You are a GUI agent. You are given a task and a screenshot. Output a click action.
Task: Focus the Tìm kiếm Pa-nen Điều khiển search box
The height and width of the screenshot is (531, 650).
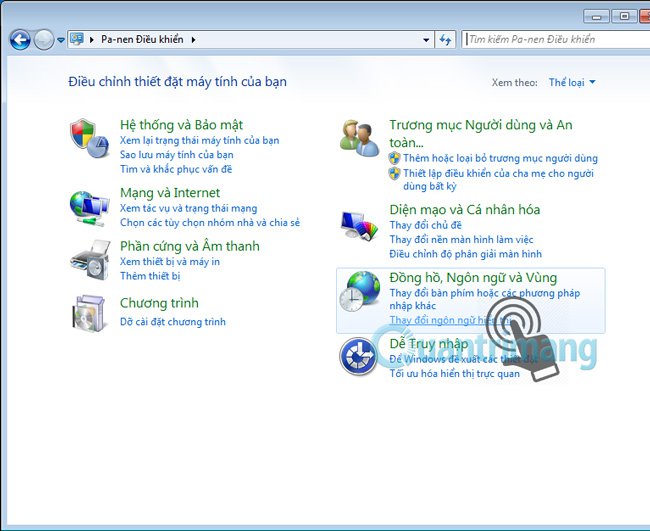click(x=555, y=39)
